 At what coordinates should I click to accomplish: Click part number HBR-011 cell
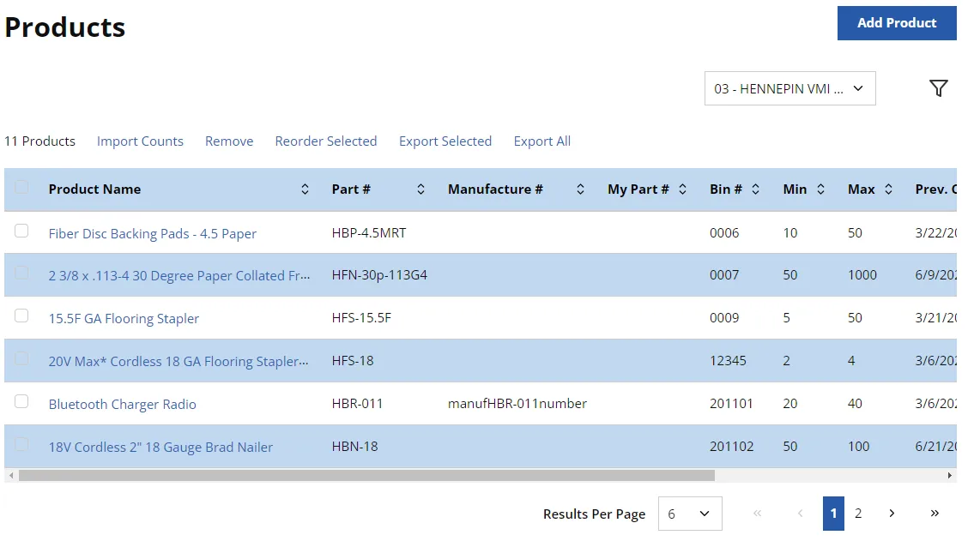(357, 404)
